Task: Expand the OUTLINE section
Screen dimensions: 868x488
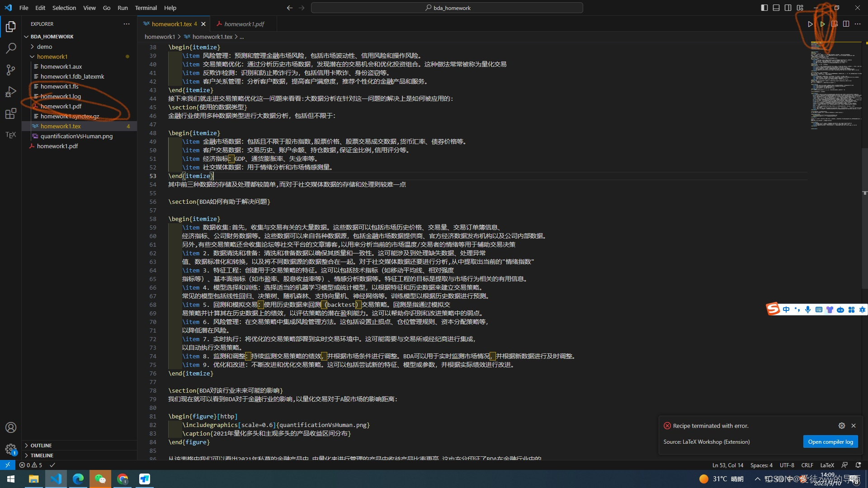Action: [x=41, y=446]
